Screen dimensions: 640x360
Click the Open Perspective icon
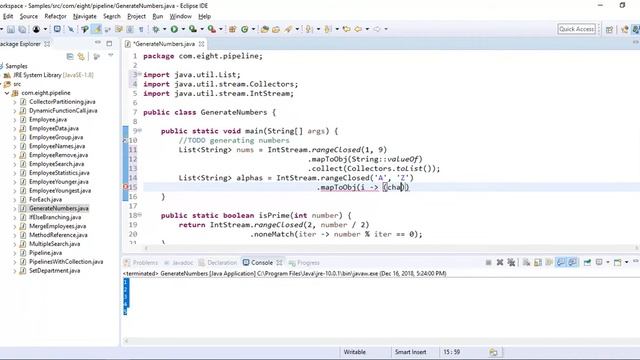[609, 29]
